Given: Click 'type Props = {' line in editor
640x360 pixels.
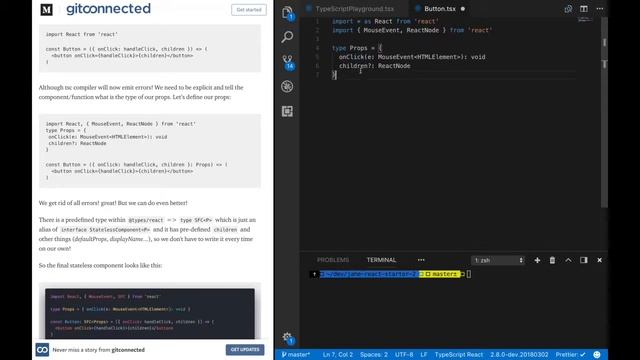Looking at the screenshot, I should 357,48.
